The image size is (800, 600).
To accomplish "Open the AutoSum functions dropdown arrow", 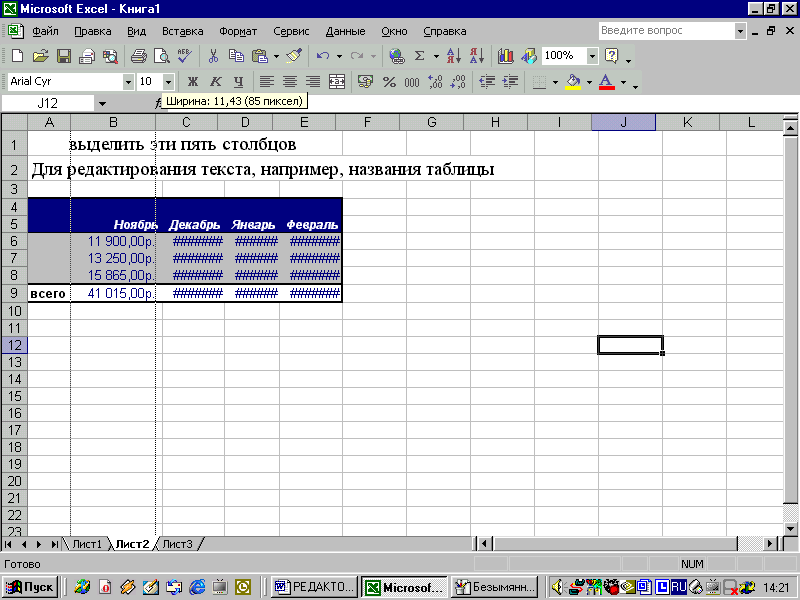I will click(436, 56).
